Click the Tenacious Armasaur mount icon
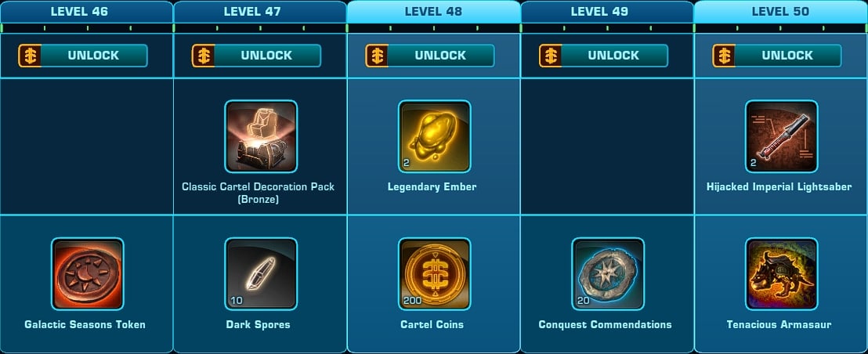Viewport: 868px width, 354px height. coord(782,274)
